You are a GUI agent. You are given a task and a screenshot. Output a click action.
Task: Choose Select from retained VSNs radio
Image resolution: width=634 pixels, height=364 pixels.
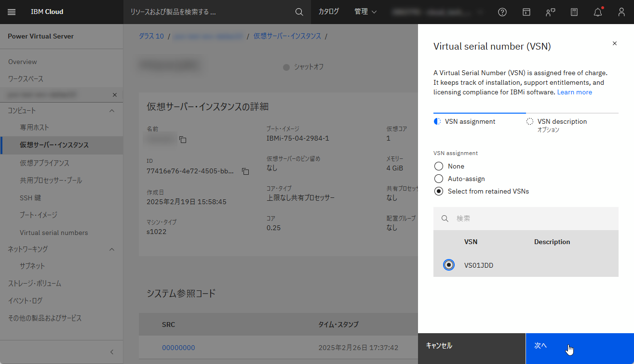pos(439,191)
